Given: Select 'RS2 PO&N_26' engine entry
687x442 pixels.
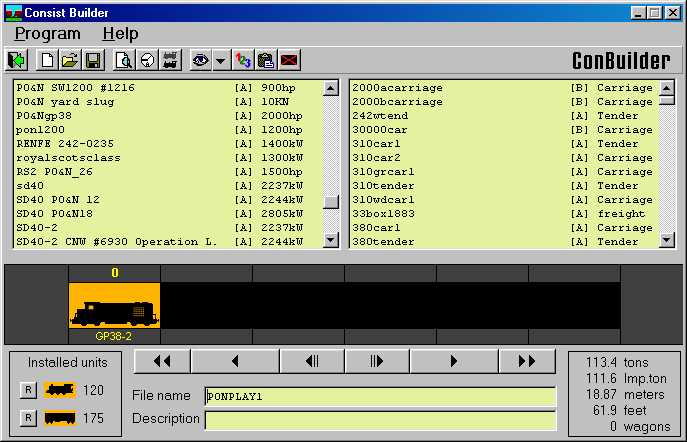Looking at the screenshot, I should tap(168, 172).
